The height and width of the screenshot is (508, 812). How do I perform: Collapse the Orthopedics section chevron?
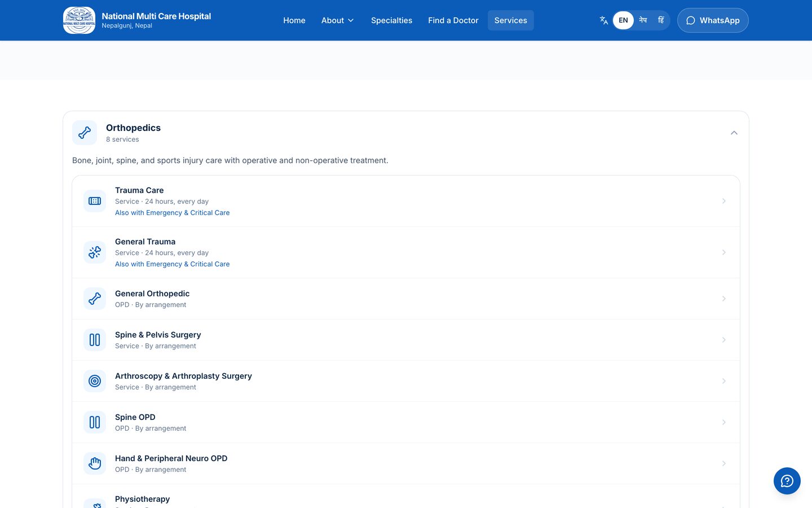[734, 133]
